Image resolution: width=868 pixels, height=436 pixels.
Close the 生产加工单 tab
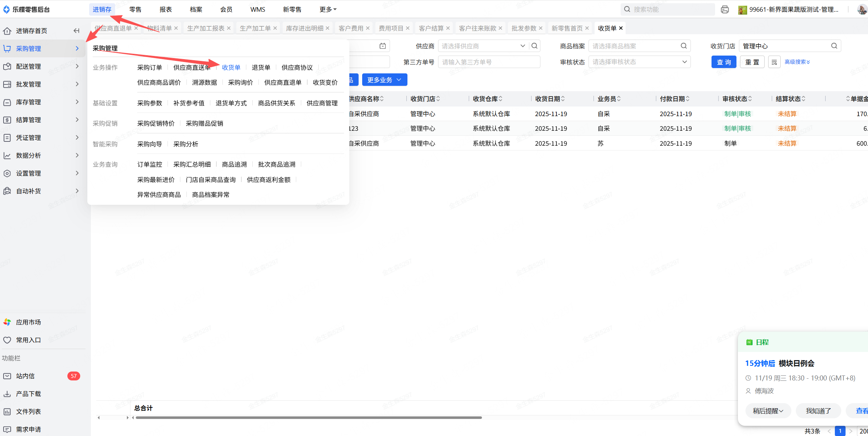(275, 28)
